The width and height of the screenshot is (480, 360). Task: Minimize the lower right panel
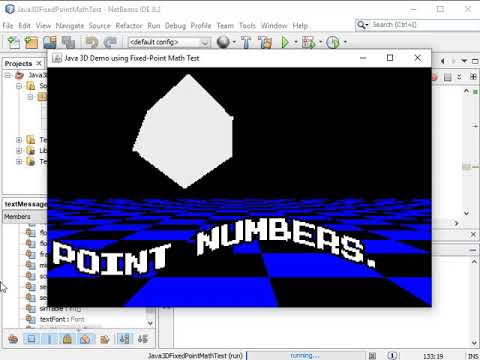[473, 250]
